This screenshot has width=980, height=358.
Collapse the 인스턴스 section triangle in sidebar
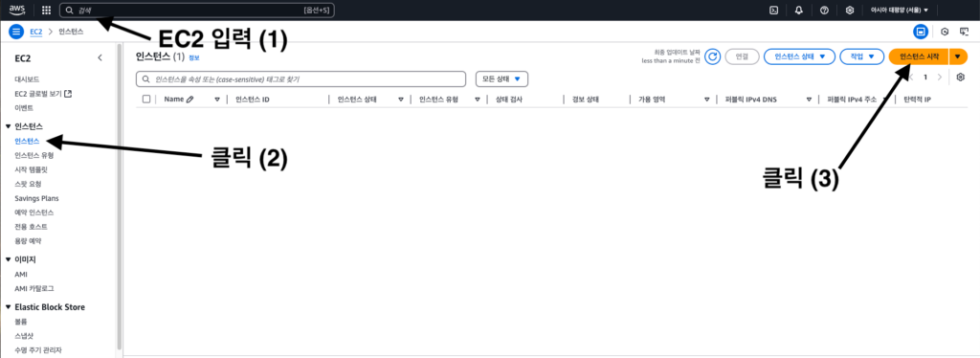[8, 126]
